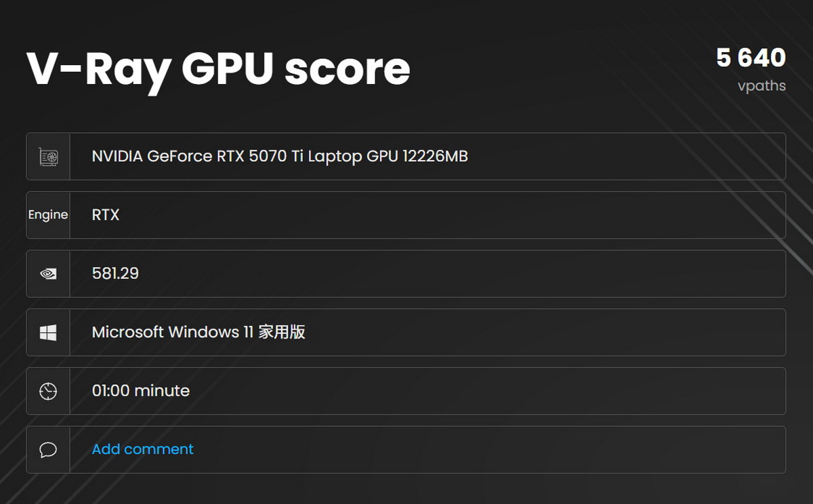Click the 家用版 edition text
The width and height of the screenshot is (813, 504).
pyautogui.click(x=281, y=332)
